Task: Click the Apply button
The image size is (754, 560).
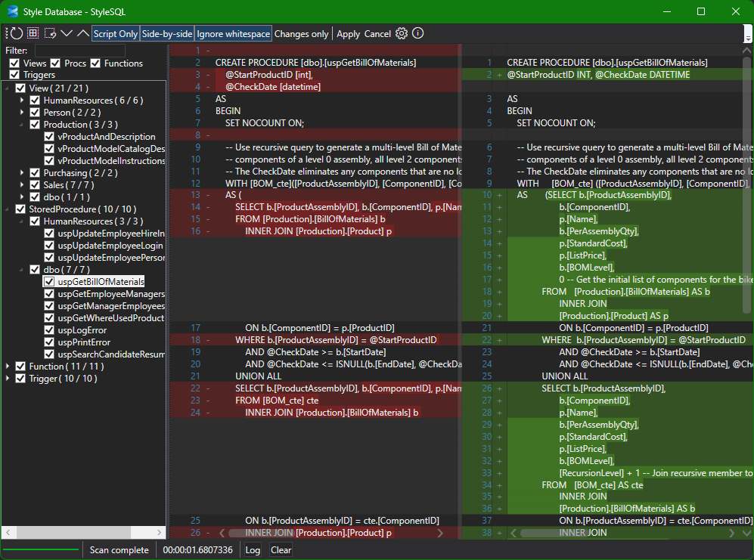Action: (348, 34)
